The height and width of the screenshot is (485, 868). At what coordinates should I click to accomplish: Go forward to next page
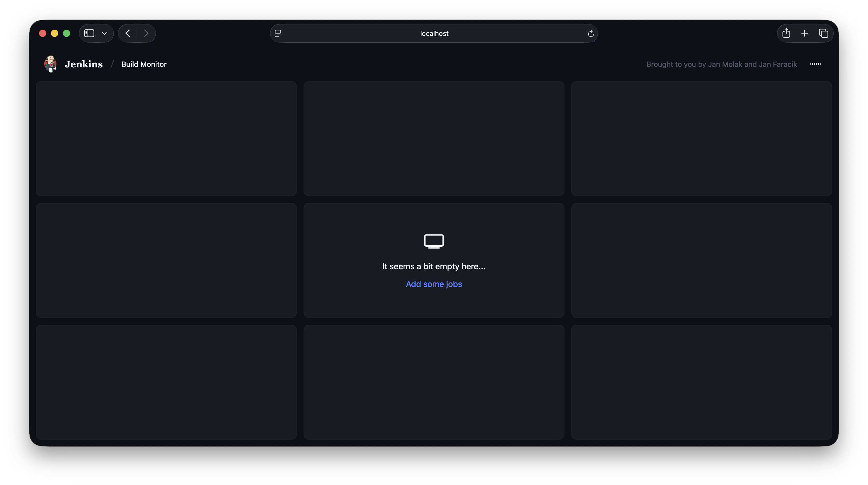pos(146,33)
